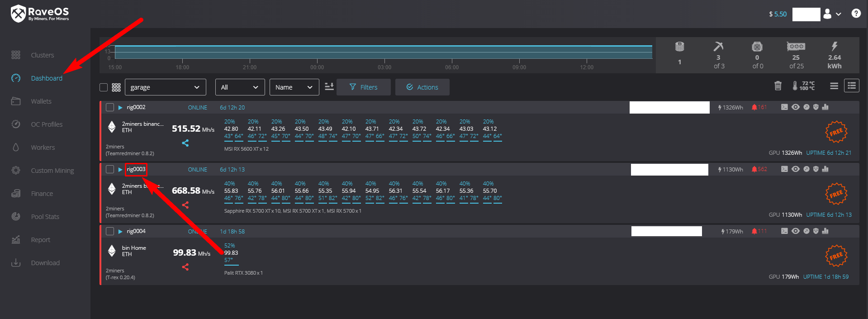Open rig0002 console terminal icon
Screen dimensions: 868x319
(x=784, y=107)
